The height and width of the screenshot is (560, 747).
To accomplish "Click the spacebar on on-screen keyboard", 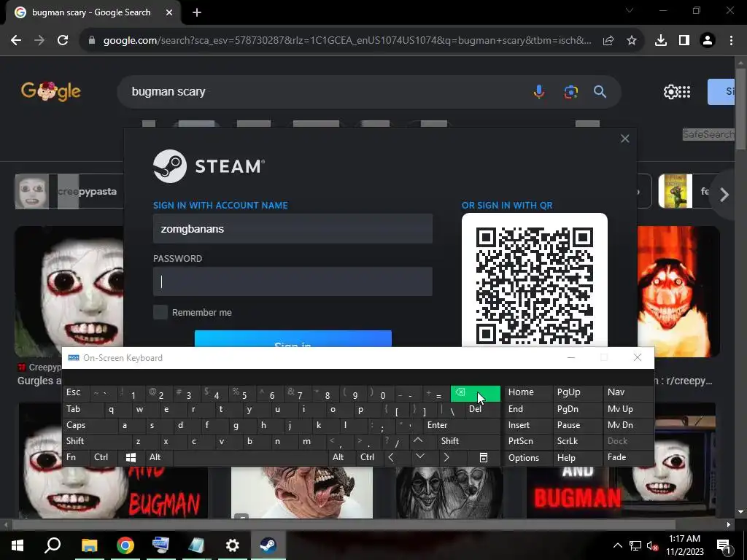I will pyautogui.click(x=249, y=458).
